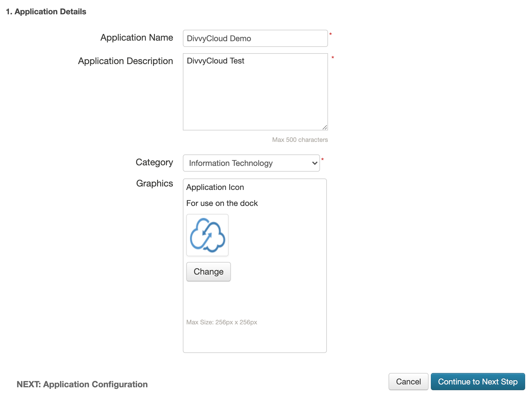Click the 'For use on the dock' text
Image resolution: width=532 pixels, height=397 pixels.
(x=222, y=203)
